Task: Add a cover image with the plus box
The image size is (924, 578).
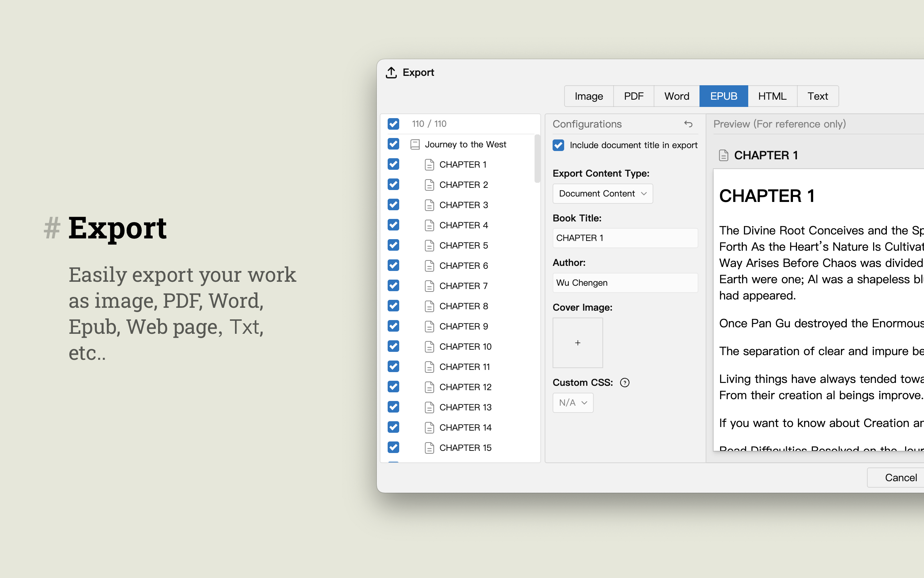Action: coord(578,343)
